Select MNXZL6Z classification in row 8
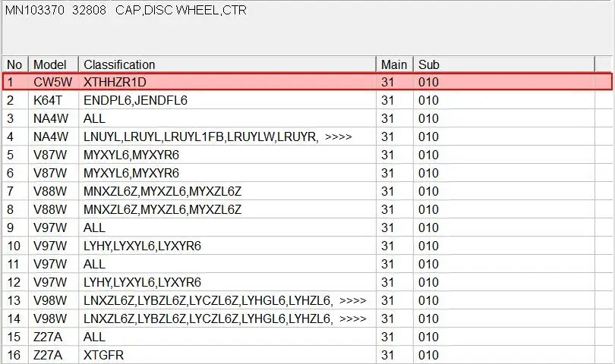Screen dimensions: 615x364 [162, 209]
